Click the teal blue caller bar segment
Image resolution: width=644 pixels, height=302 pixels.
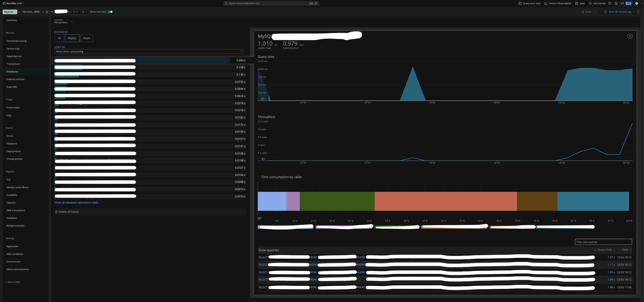pos(593,201)
